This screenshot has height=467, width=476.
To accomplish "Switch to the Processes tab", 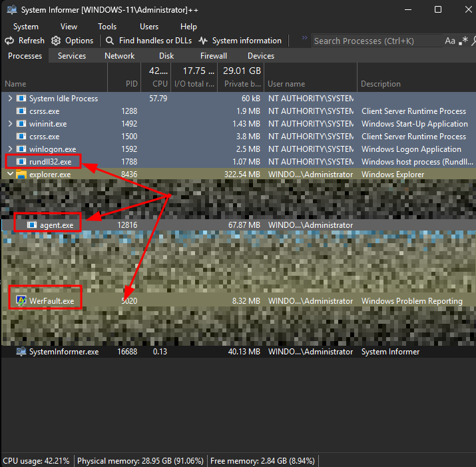I will coord(25,56).
